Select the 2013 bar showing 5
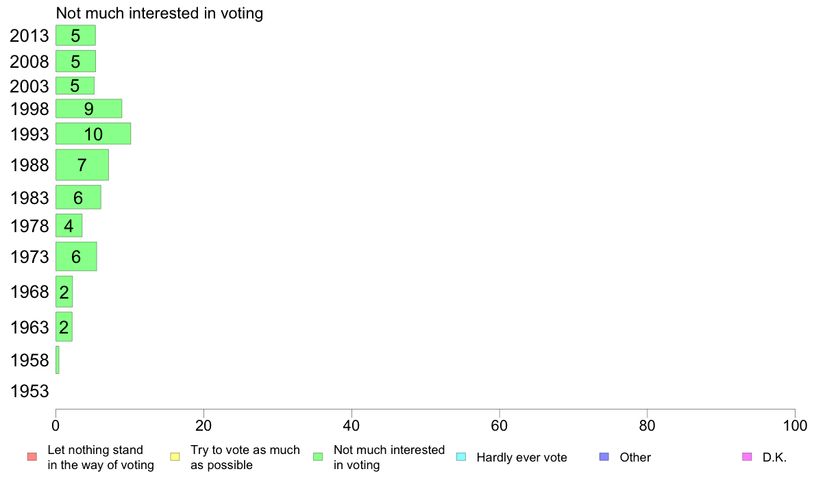The width and height of the screenshot is (814, 504). tap(76, 36)
